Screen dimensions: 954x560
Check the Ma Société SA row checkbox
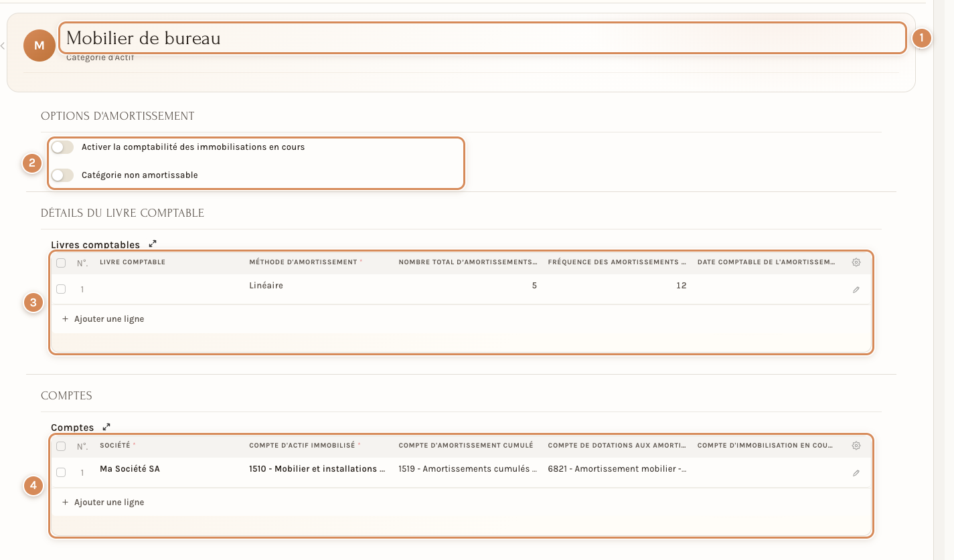click(x=61, y=472)
